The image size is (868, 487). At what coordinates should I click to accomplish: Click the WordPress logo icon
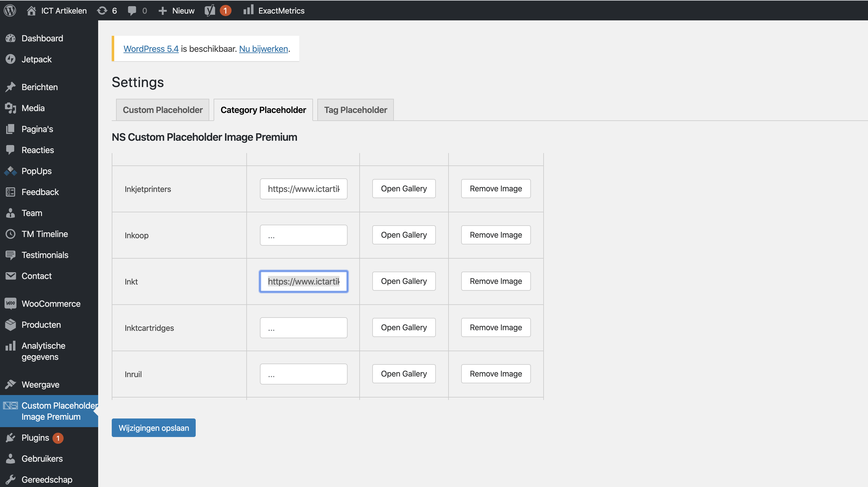10,10
